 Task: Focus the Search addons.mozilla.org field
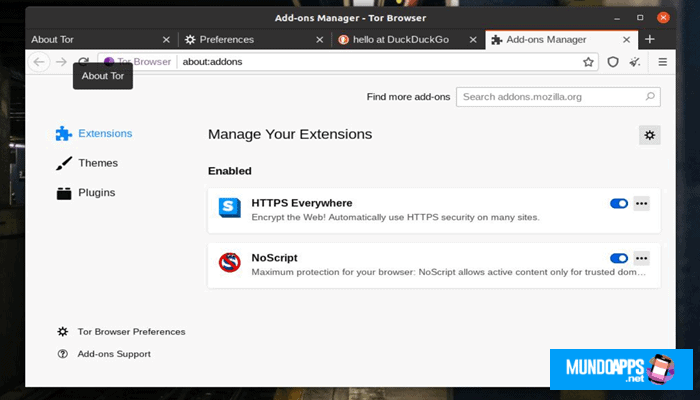(558, 97)
